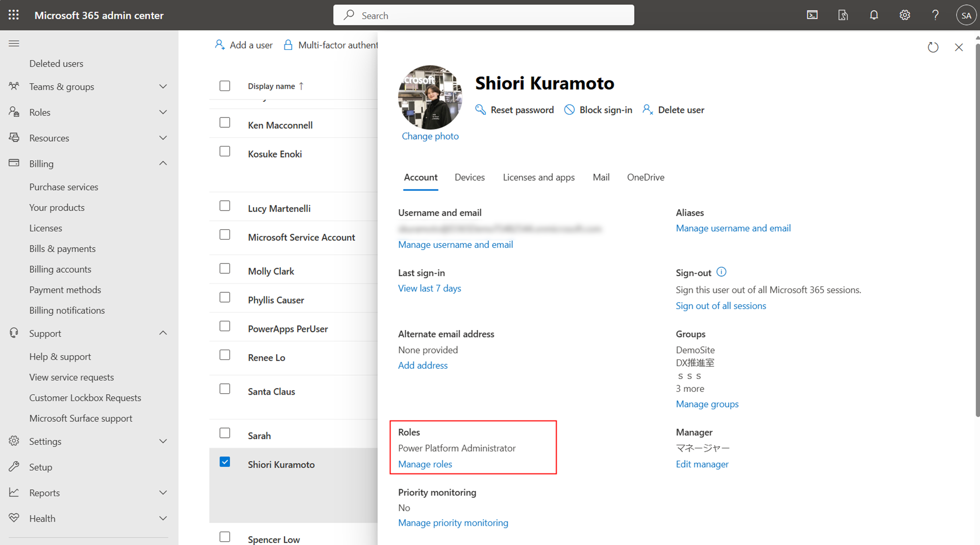Click the Manage roles link
The width and height of the screenshot is (980, 545).
(425, 464)
